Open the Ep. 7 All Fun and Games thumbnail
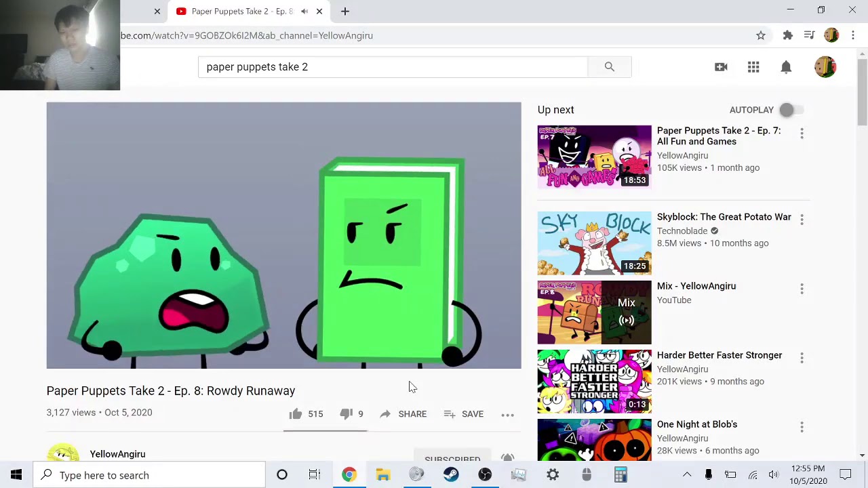Image resolution: width=868 pixels, height=488 pixels. point(594,157)
